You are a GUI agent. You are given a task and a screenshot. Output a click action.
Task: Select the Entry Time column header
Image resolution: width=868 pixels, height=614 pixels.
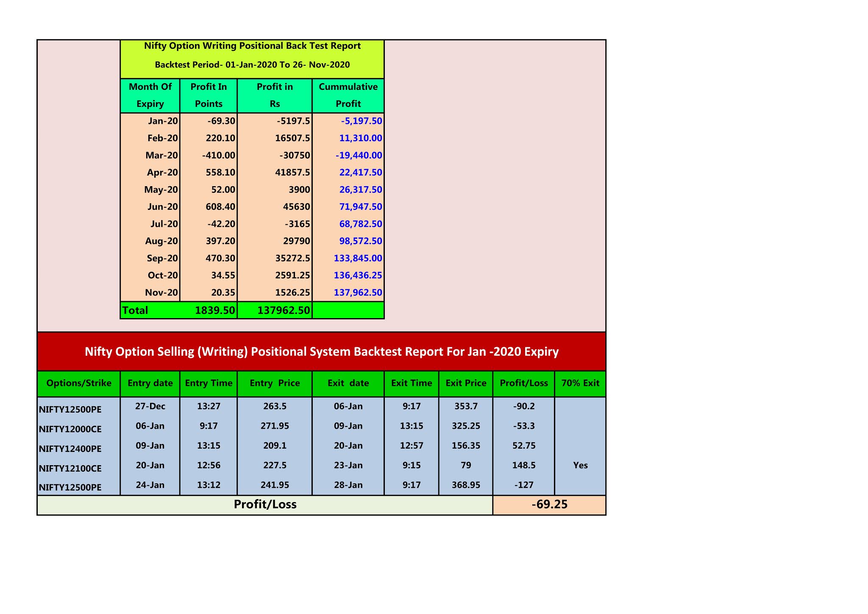pos(209,383)
